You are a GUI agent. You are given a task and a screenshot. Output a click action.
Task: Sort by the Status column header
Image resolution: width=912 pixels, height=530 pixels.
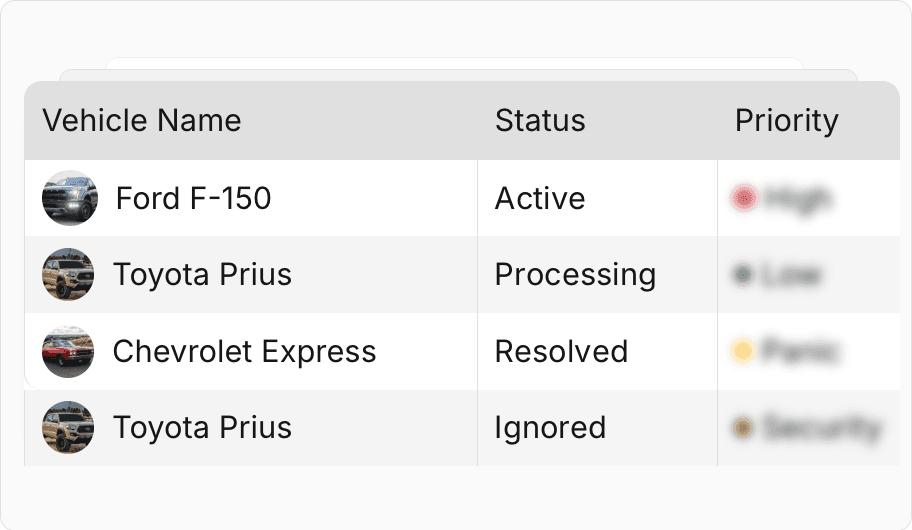[x=540, y=121]
